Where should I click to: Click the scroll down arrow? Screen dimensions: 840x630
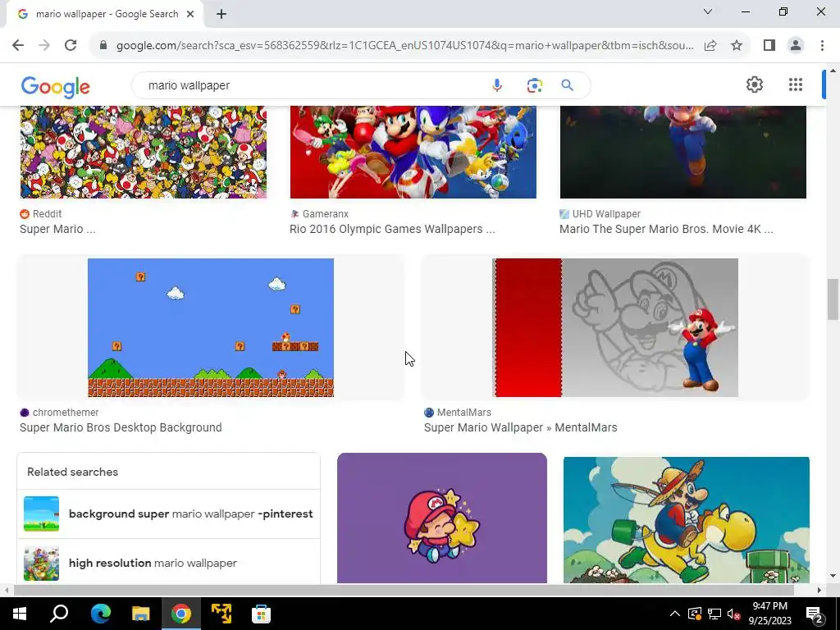(833, 576)
